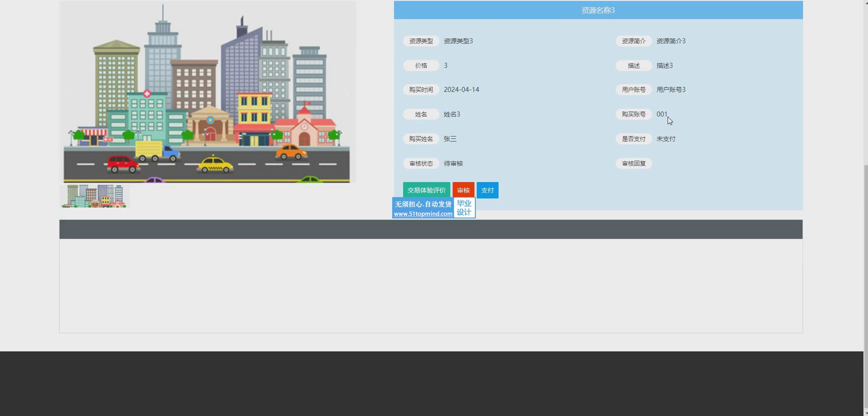Click the 描述 label
The width and height of the screenshot is (868, 416).
point(634,65)
